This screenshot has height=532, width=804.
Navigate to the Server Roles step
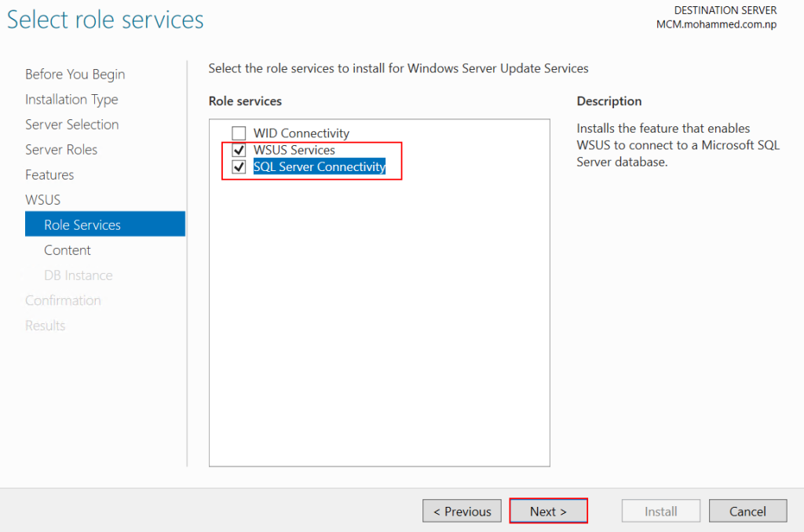[61, 149]
